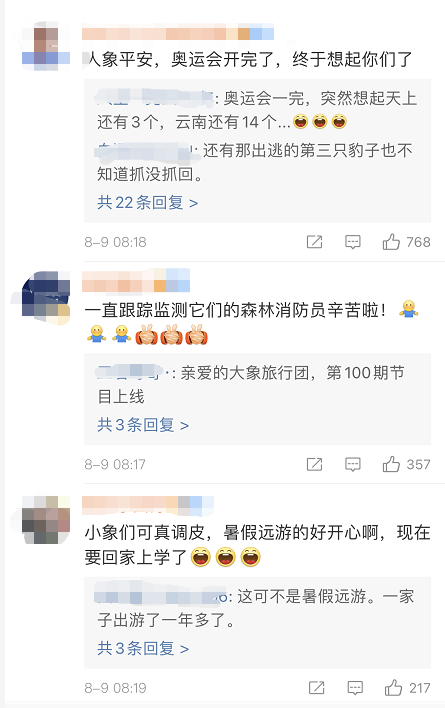Like the comment with 217 likes
The height and width of the screenshot is (708, 445).
(x=393, y=687)
